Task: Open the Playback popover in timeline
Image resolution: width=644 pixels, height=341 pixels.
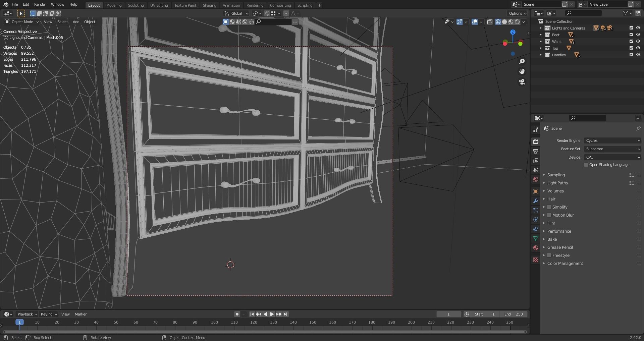Action: 27,314
